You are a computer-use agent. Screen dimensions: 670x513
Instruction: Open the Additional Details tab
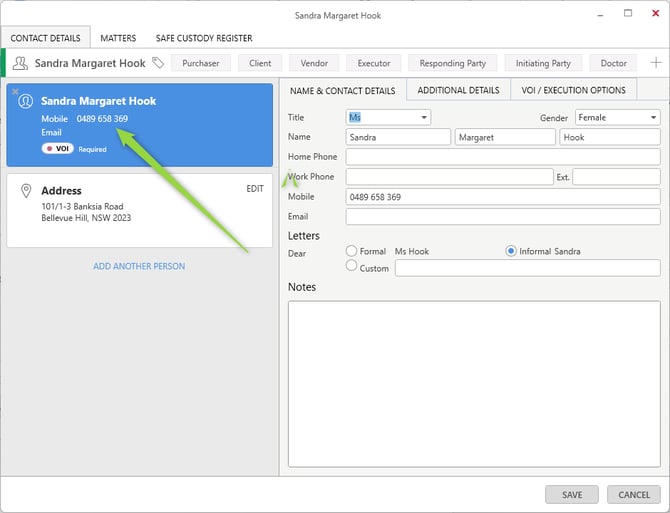click(458, 90)
